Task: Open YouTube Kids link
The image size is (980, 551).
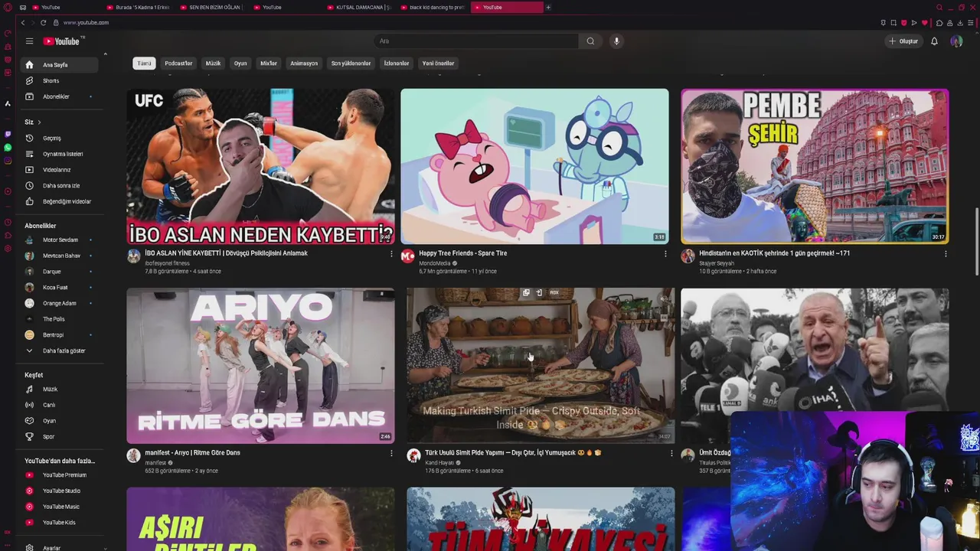Action: (x=60, y=523)
